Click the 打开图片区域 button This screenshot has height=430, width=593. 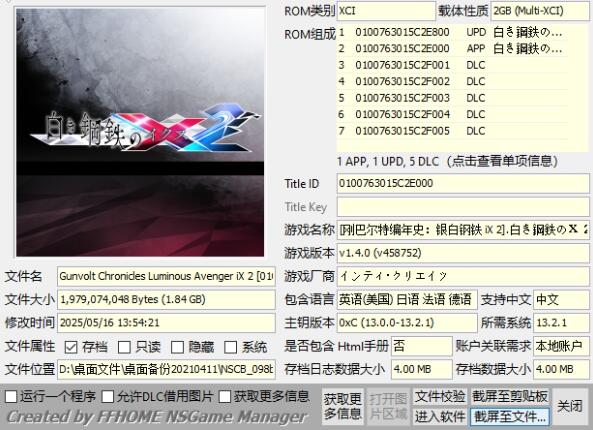388,406
